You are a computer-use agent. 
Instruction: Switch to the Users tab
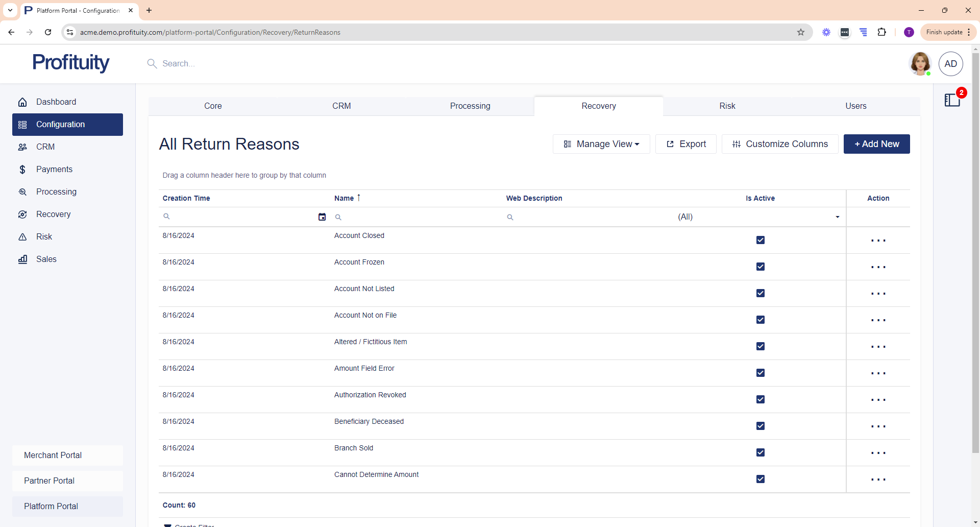855,106
